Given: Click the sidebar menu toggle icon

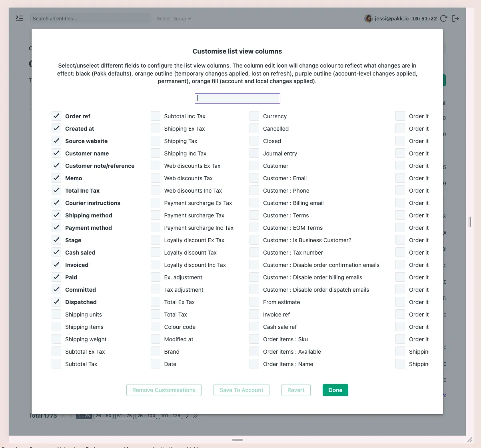Looking at the screenshot, I should [x=19, y=18].
